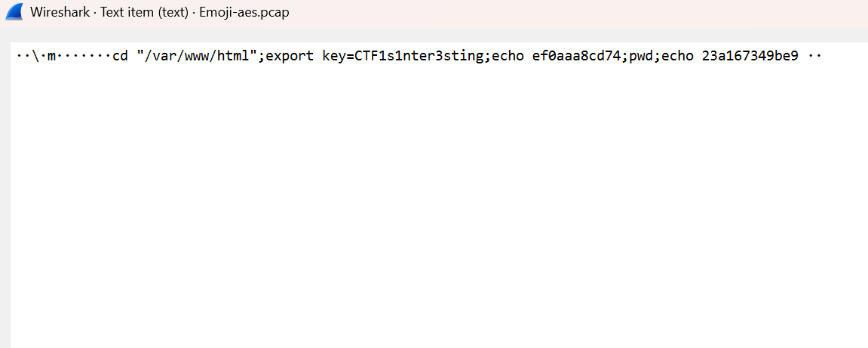This screenshot has height=348, width=868.
Task: Click the window title text 'Emoji-aes.pcap'
Action: click(244, 13)
